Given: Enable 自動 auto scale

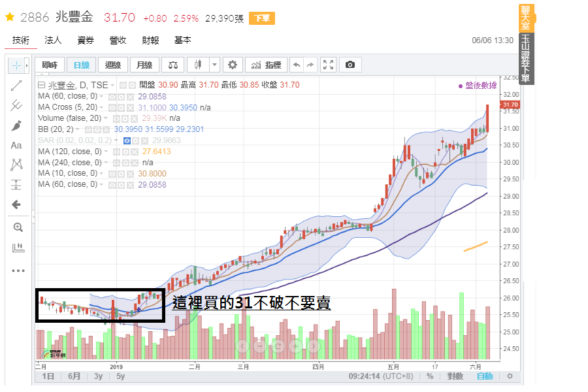Looking at the screenshot, I should 485,376.
